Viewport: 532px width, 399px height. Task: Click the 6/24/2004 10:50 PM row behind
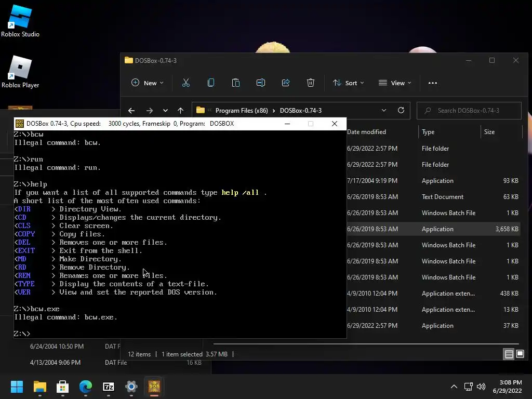point(75,347)
